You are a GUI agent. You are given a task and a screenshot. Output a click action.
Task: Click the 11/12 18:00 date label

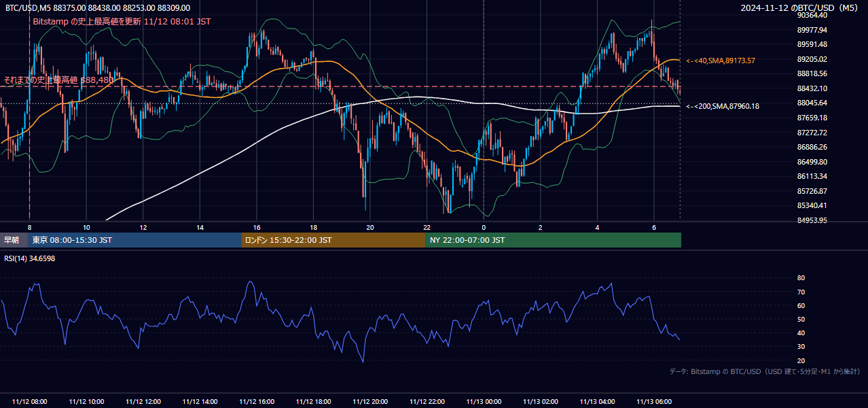313,401
